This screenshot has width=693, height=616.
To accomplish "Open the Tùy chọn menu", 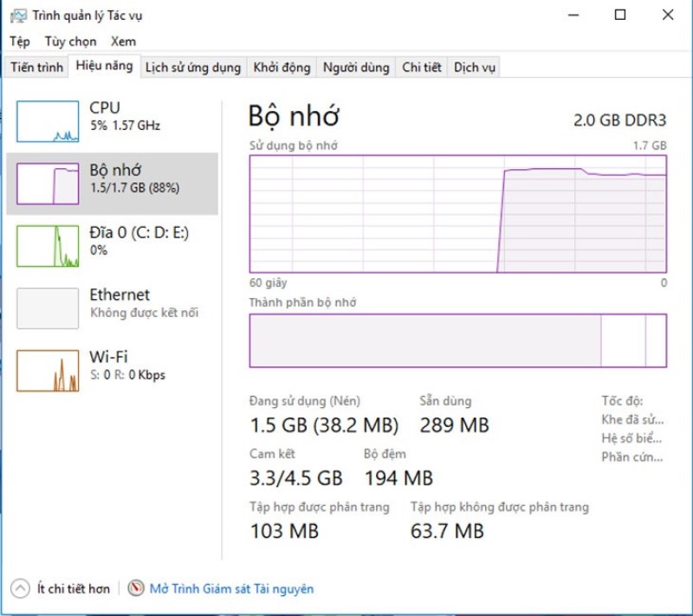I will pos(71,42).
